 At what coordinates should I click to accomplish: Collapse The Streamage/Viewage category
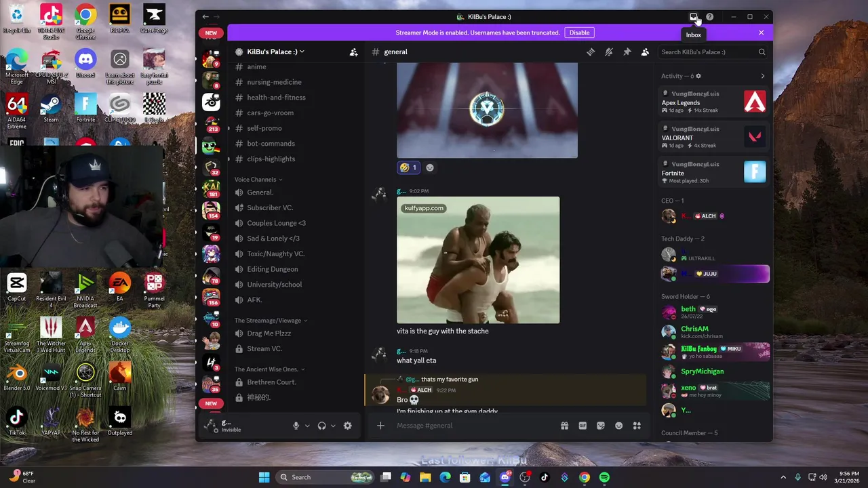pos(271,321)
